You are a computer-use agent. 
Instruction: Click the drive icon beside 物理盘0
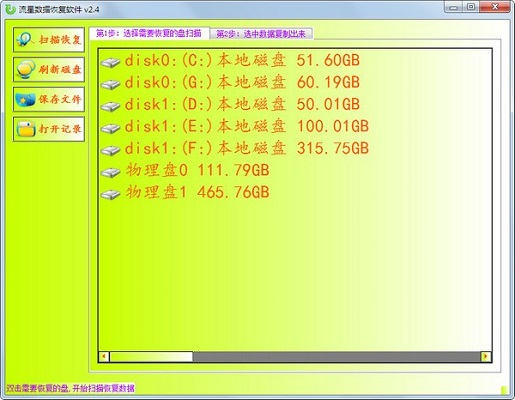[110, 172]
